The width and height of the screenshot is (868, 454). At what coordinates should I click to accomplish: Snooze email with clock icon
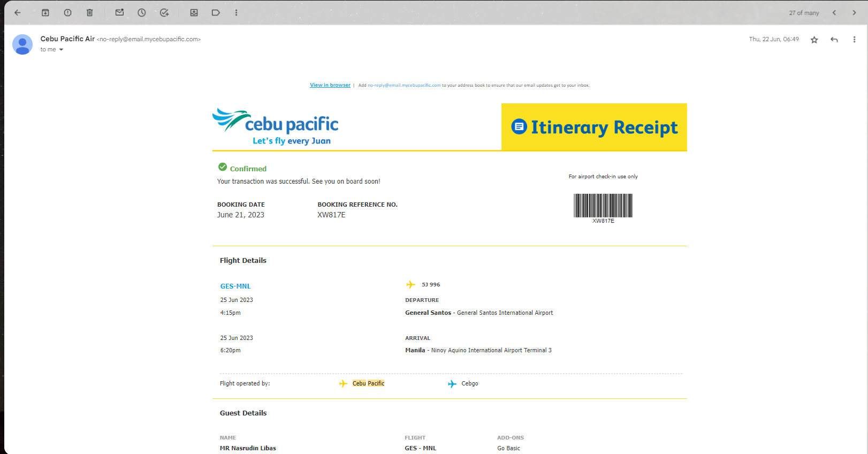[x=142, y=13]
